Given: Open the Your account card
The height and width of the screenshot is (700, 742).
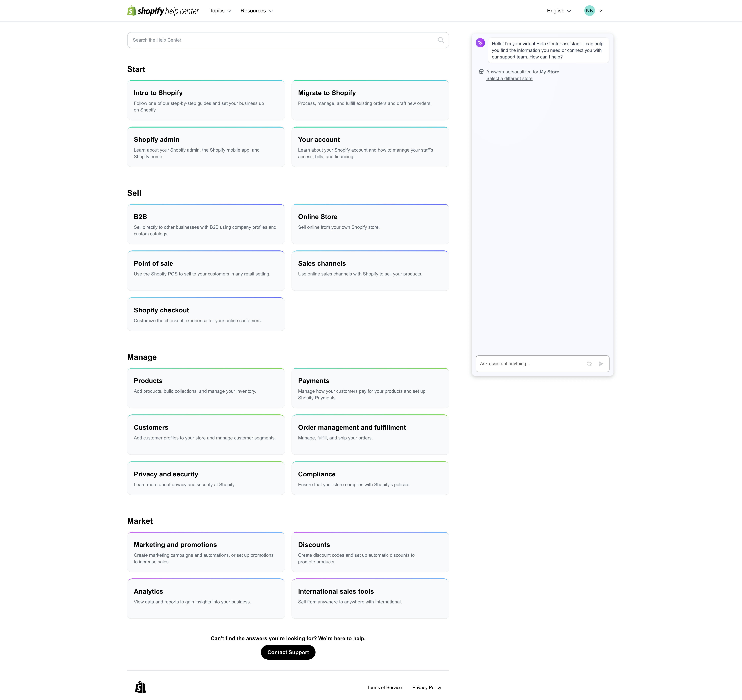Looking at the screenshot, I should (x=370, y=147).
